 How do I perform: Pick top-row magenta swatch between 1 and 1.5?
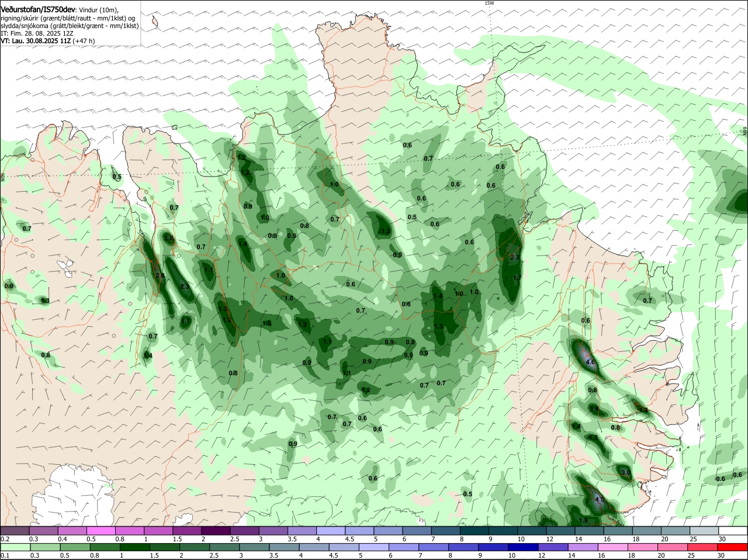pos(158,531)
